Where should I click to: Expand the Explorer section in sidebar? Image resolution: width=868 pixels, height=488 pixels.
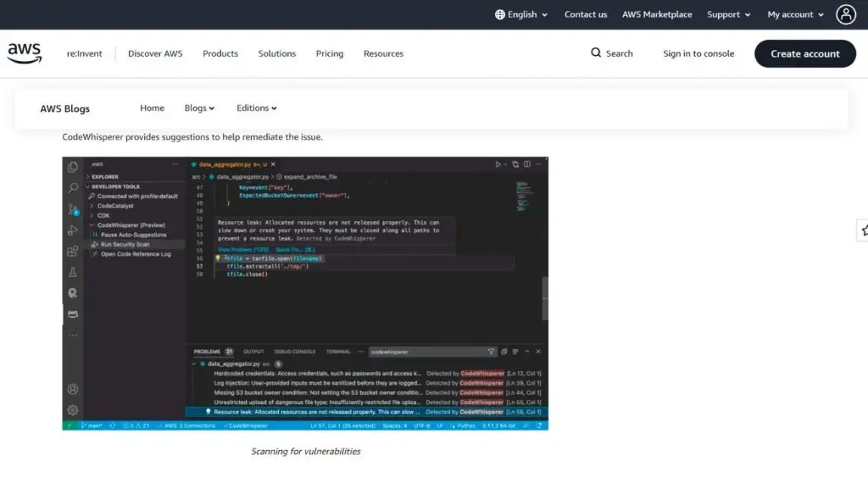coord(87,176)
